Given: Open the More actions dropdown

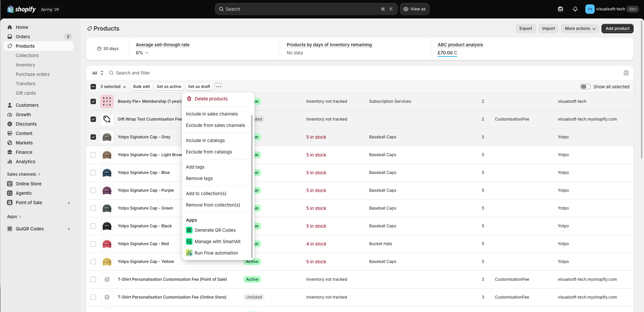Looking at the screenshot, I should click(580, 29).
